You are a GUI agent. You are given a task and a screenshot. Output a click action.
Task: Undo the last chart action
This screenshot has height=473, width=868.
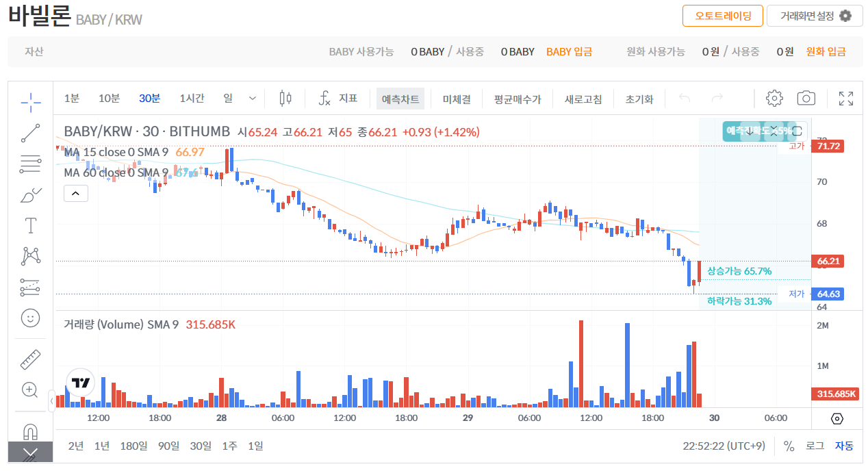point(685,99)
